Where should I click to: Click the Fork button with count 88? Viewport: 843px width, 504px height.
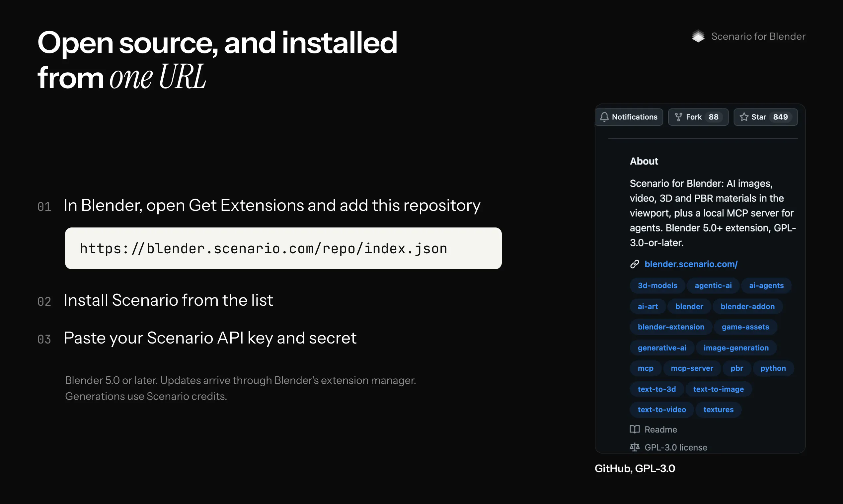[x=698, y=117]
